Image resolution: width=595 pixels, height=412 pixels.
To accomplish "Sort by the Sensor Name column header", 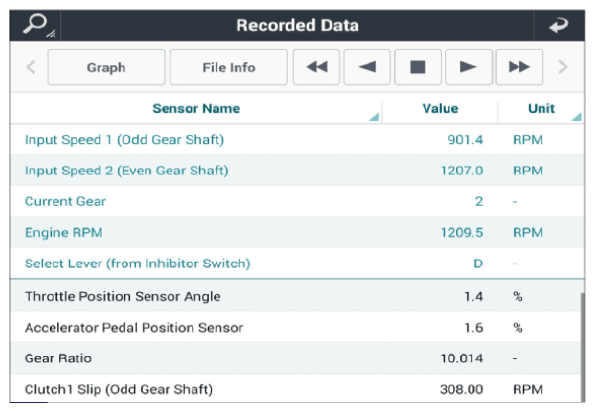I will pos(196,109).
